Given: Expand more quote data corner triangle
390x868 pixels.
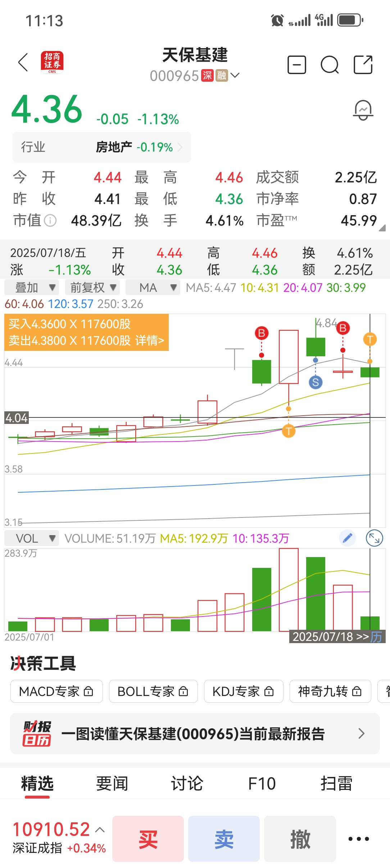Looking at the screenshot, I should pyautogui.click(x=382, y=228).
